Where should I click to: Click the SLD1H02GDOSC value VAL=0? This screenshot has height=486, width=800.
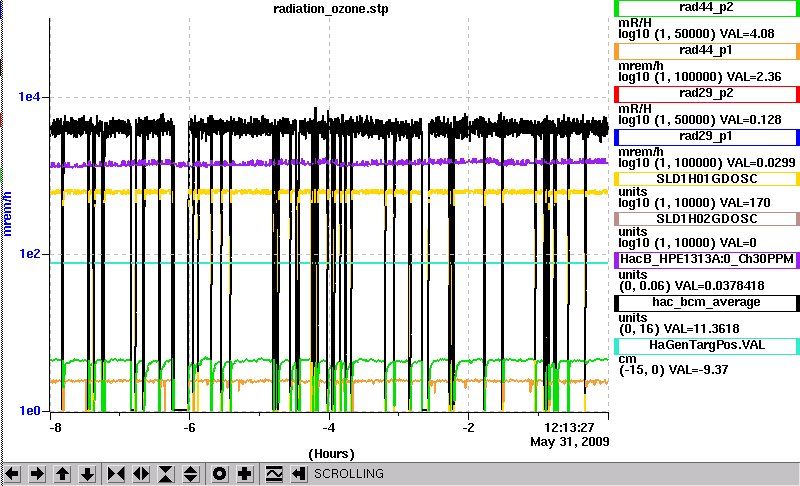coord(736,243)
